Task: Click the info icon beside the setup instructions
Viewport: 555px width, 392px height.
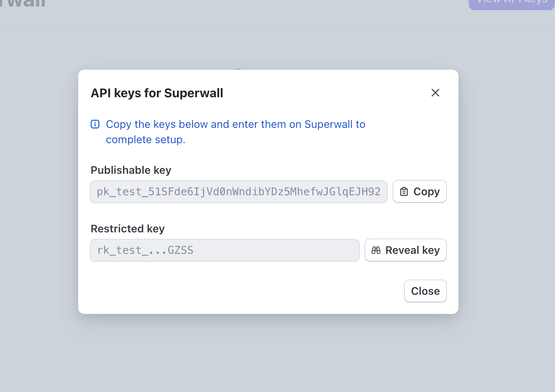Action: [x=95, y=124]
